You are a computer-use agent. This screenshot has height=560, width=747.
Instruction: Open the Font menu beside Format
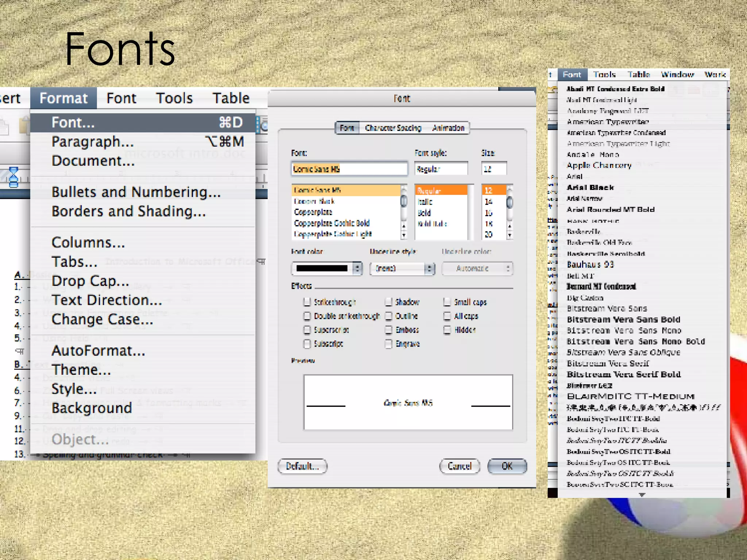coord(121,98)
